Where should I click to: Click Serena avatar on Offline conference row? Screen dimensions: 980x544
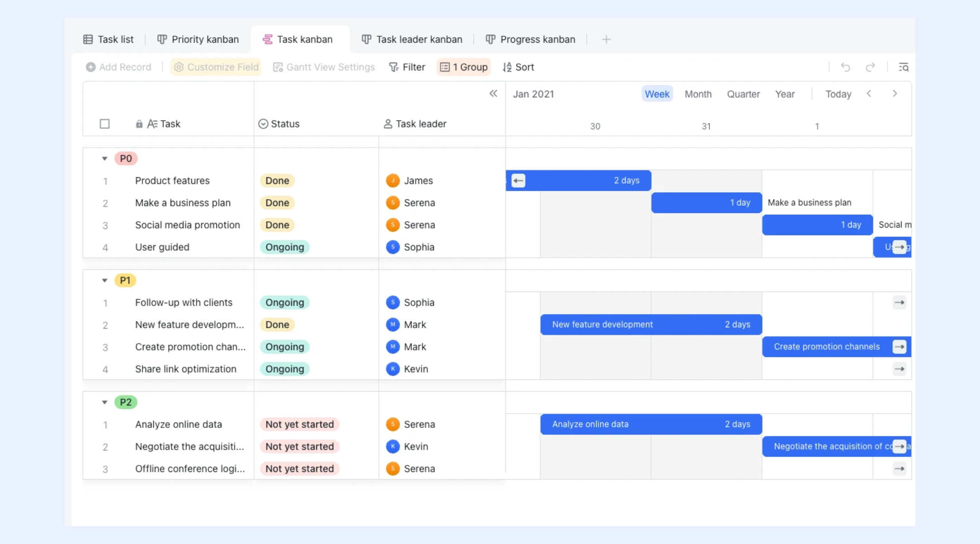(392, 469)
